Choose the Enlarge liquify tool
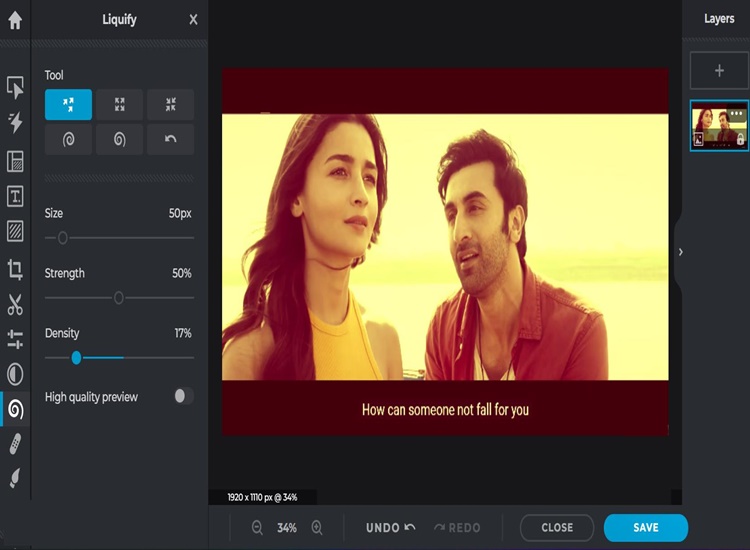 120,104
